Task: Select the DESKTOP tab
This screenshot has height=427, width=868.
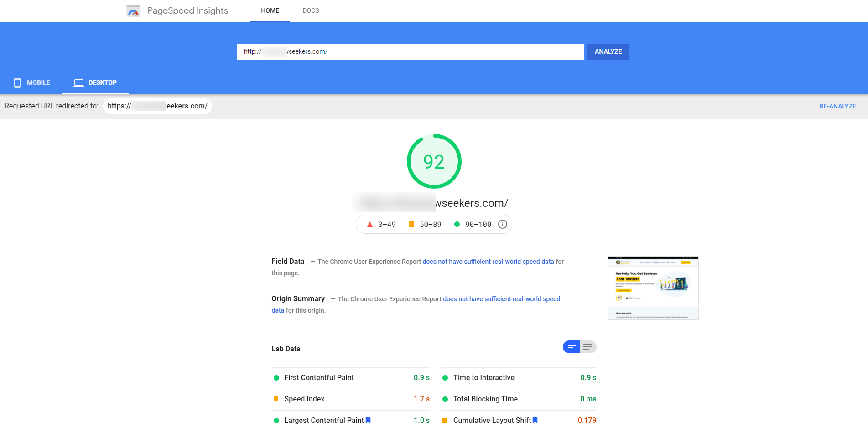Action: (95, 82)
